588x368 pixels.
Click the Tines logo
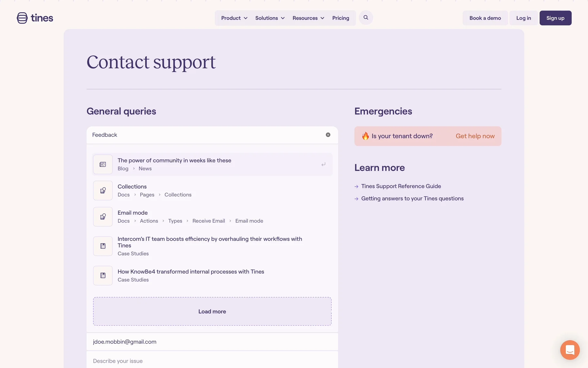(x=35, y=18)
